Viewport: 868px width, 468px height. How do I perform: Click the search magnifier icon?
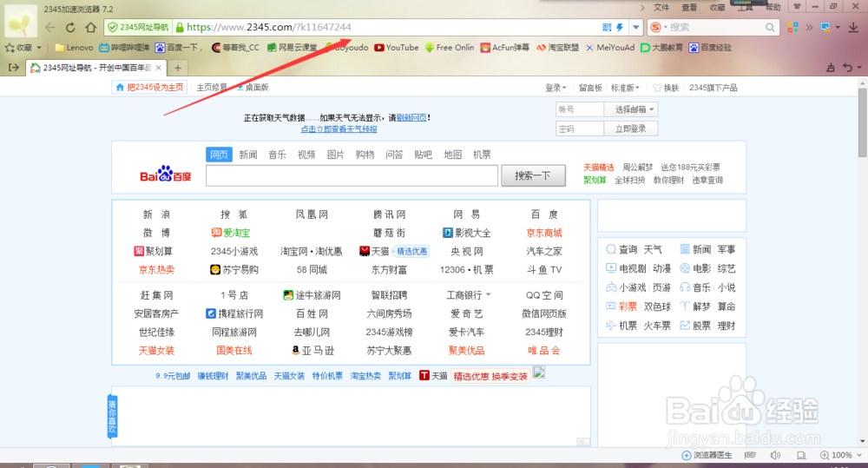[770, 27]
